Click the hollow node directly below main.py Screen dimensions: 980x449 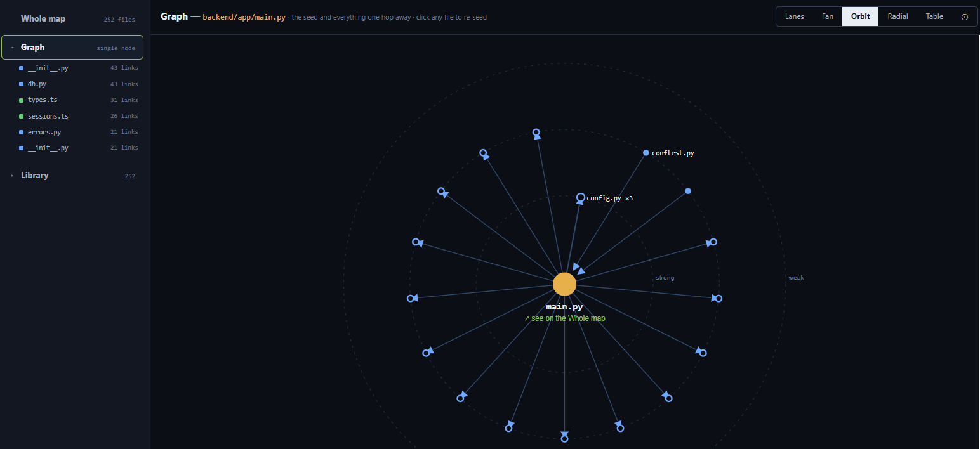point(564,438)
